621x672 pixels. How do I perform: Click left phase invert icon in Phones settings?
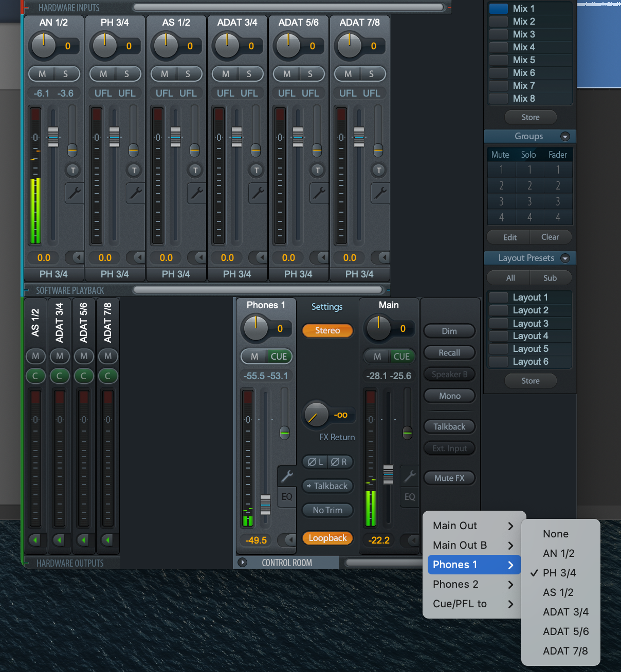(315, 462)
